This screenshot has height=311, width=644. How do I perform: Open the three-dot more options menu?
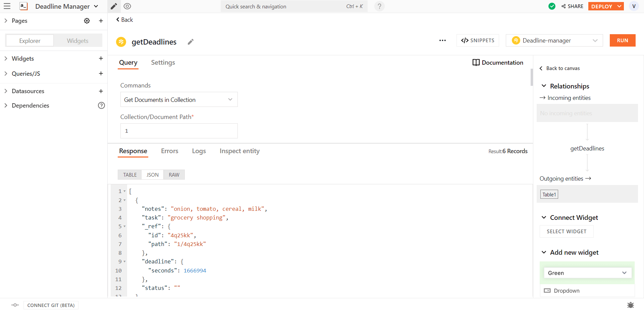[442, 41]
